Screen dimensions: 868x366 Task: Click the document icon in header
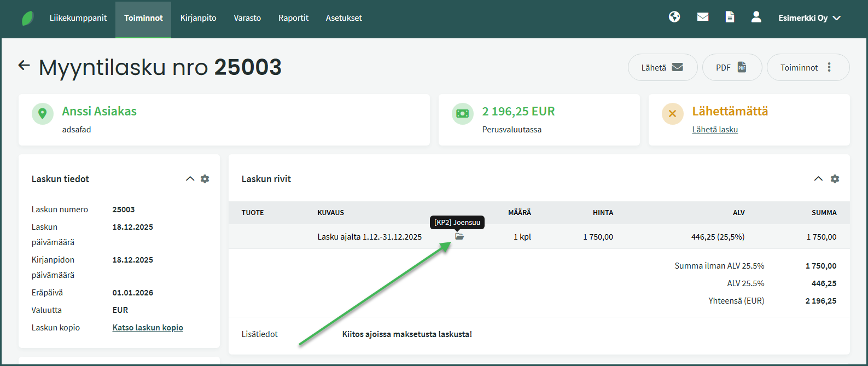click(x=730, y=18)
